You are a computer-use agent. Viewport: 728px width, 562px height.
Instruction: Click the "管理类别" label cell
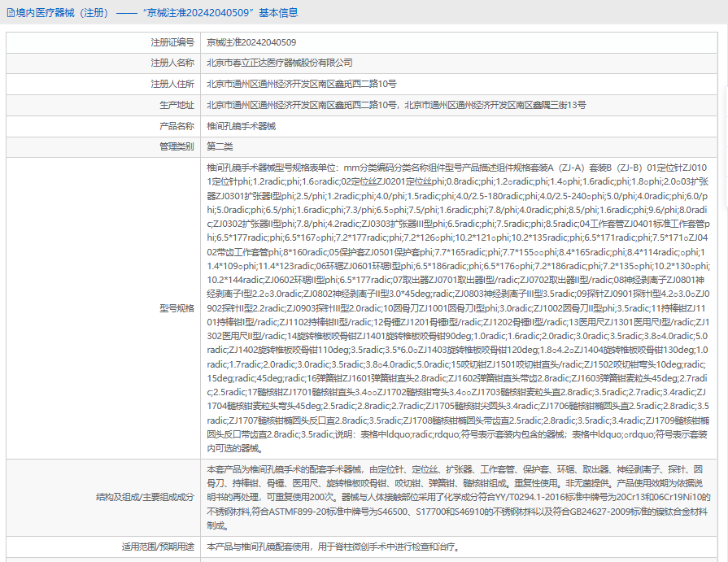pyautogui.click(x=103, y=146)
